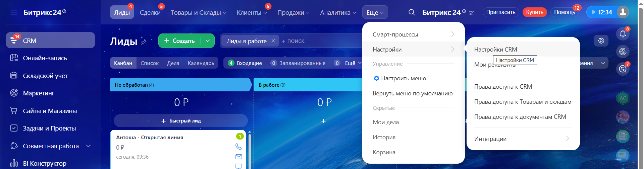Screen dimensions: 644x169
Task: Pin the Лиды page with pin icon
Action: pyautogui.click(x=144, y=42)
